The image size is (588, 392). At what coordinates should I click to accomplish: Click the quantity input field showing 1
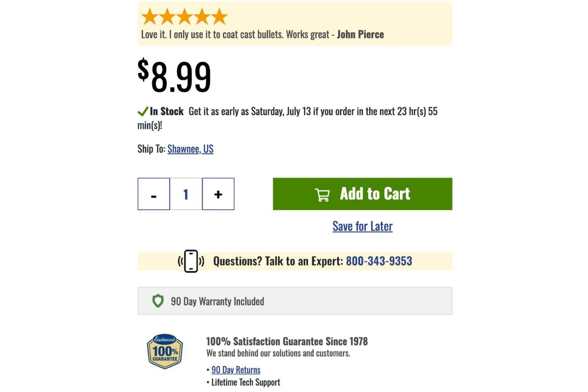[186, 194]
